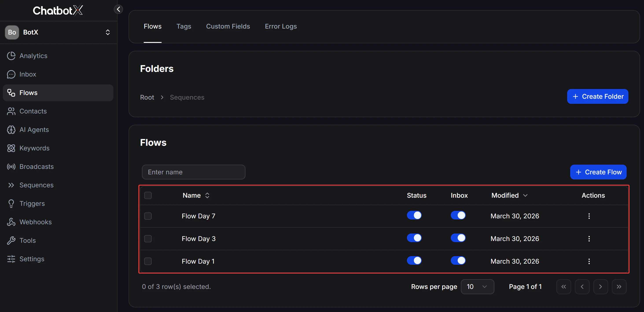The width and height of the screenshot is (644, 312).
Task: Open the Broadcasts section
Action: coord(58,167)
